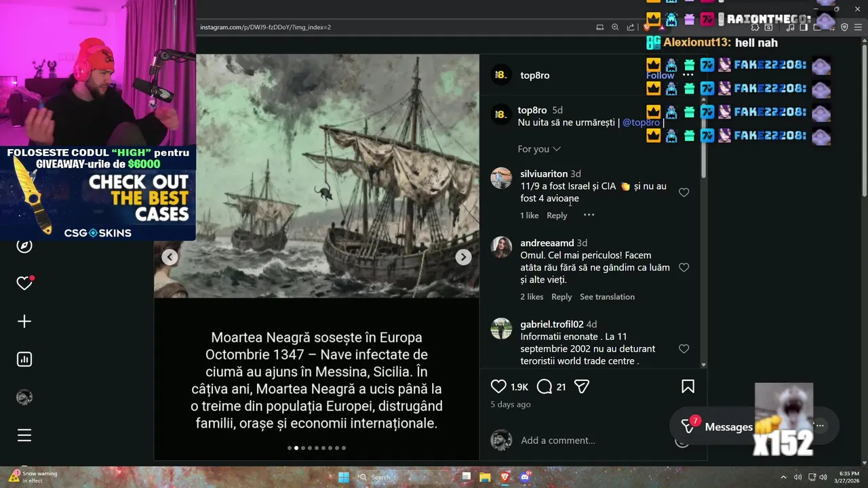The height and width of the screenshot is (488, 868).
Task: Click the Brave browser taskbar icon
Action: 505,477
